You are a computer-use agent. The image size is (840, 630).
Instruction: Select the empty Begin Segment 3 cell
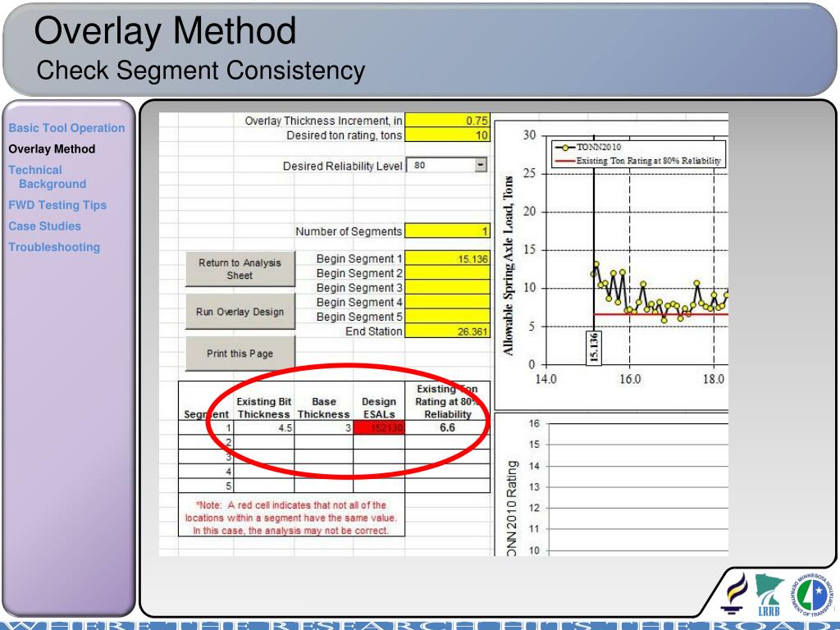coord(447,287)
